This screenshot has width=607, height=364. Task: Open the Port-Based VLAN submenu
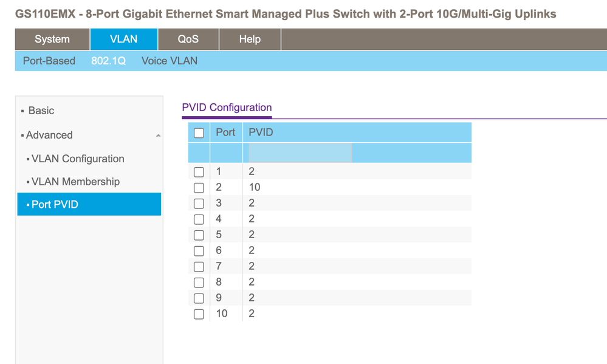pyautogui.click(x=49, y=61)
